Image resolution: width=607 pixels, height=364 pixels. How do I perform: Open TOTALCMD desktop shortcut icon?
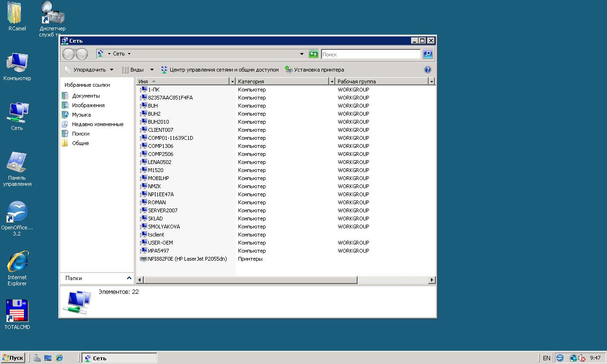pos(18,311)
